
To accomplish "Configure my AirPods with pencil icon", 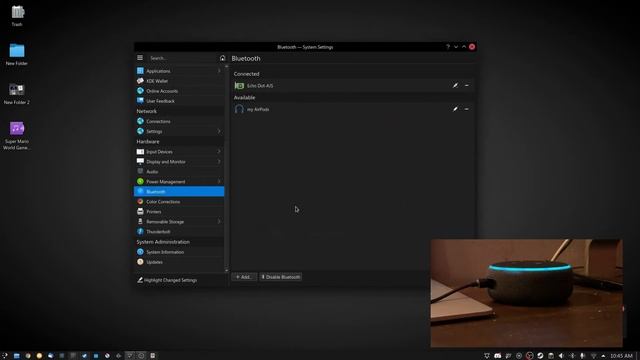I will click(455, 109).
